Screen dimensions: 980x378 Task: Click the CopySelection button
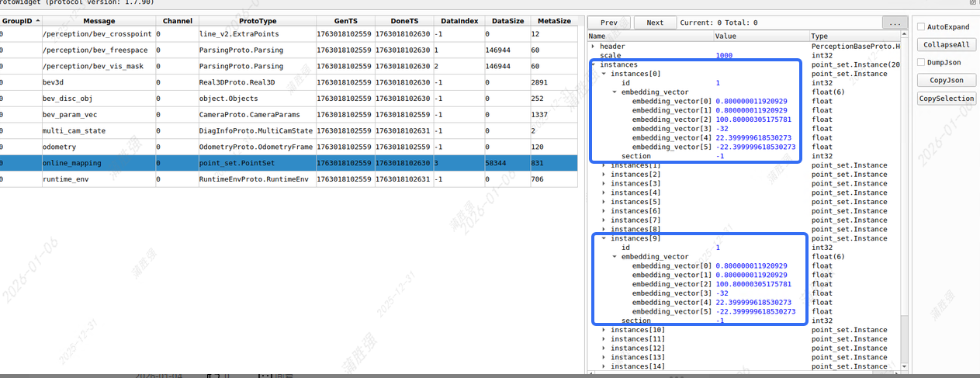(945, 99)
